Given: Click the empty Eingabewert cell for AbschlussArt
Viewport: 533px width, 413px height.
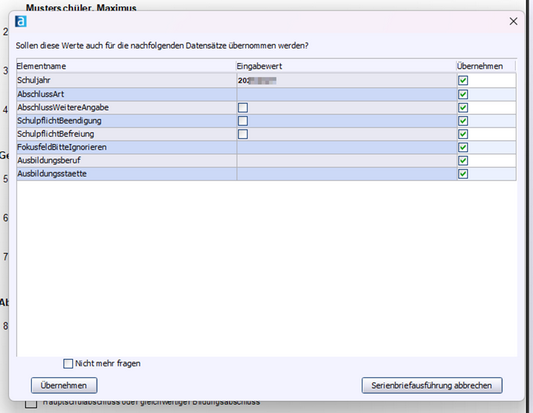Looking at the screenshot, I should coord(347,94).
